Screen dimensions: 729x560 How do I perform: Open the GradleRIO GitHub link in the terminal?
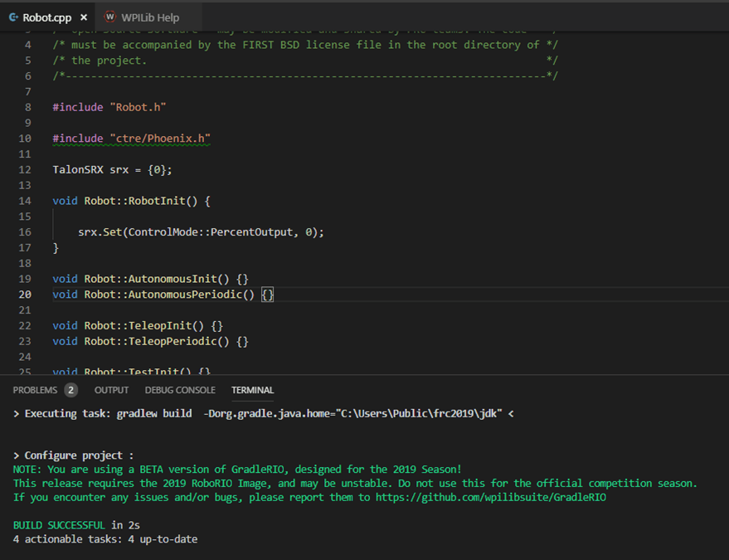point(490,497)
